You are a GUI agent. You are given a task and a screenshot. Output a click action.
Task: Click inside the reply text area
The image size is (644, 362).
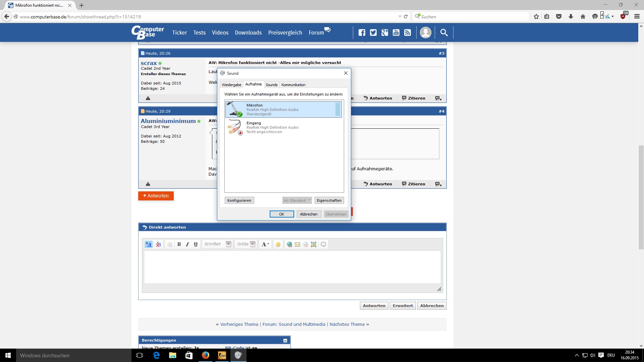292,267
